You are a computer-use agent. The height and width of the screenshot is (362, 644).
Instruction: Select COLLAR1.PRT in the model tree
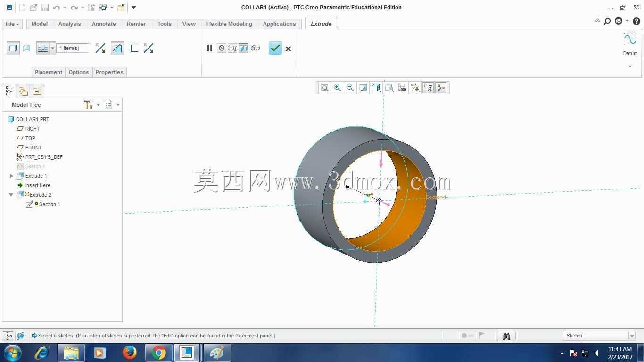pyautogui.click(x=28, y=119)
